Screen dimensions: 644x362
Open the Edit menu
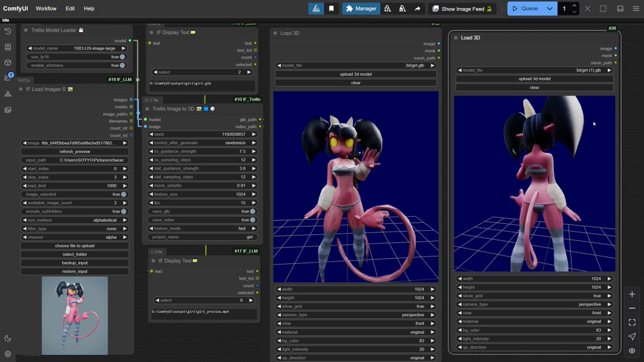[x=70, y=9]
